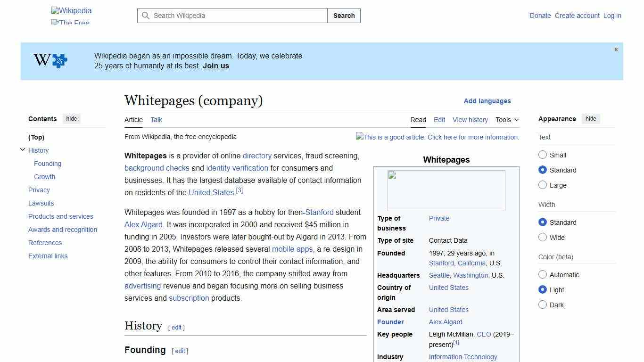The height and width of the screenshot is (362, 644).
Task: Collapse the History section in Contents sidebar
Action: (23, 149)
